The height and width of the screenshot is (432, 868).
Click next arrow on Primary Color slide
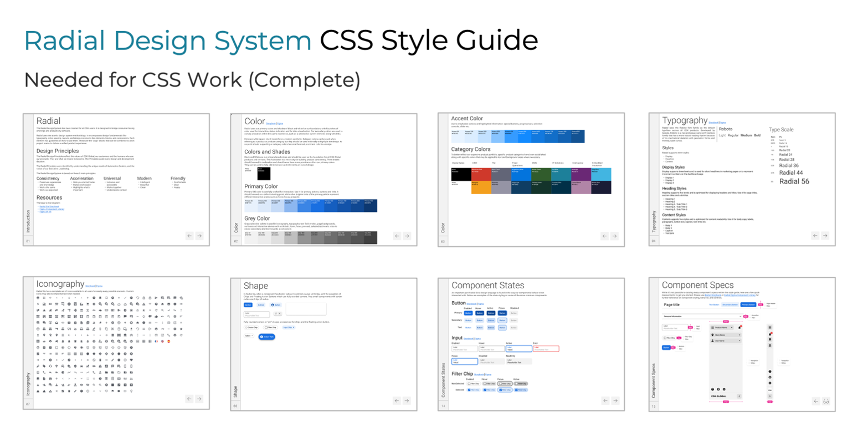click(407, 236)
